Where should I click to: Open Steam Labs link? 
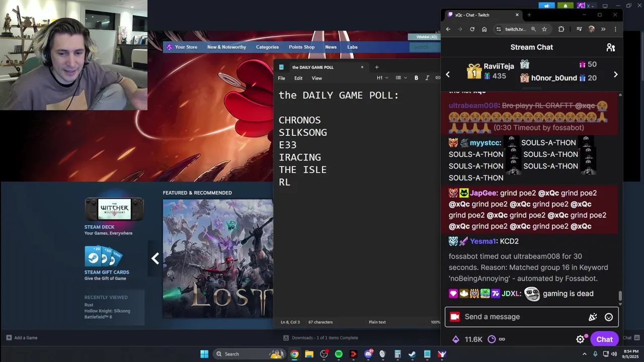pyautogui.click(x=352, y=47)
